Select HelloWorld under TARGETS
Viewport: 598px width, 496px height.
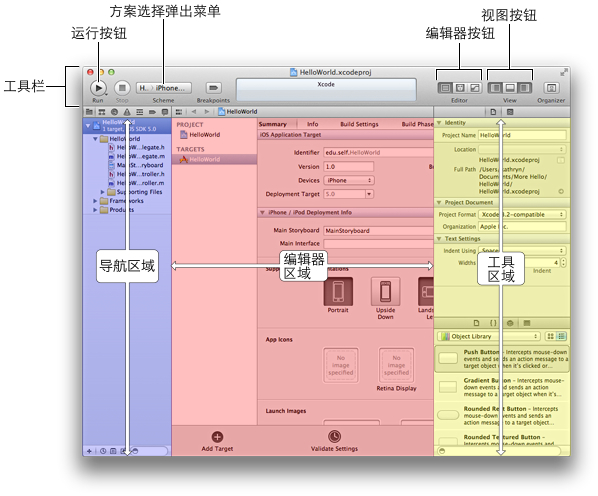pos(214,159)
